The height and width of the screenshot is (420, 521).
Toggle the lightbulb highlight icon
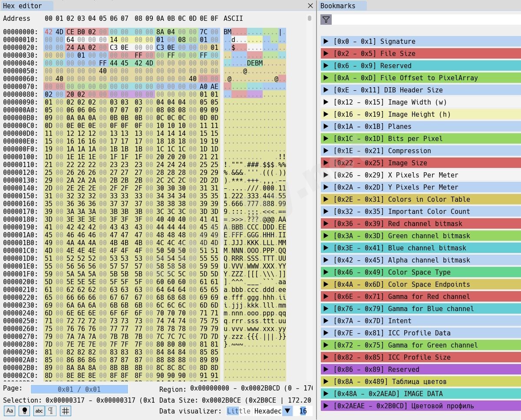pos(24,411)
